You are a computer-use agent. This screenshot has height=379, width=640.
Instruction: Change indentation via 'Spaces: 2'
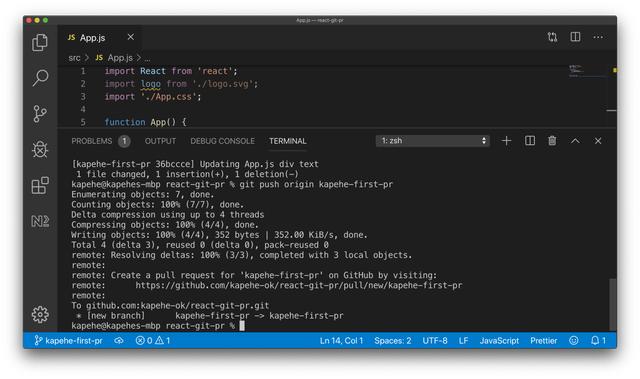[393, 341]
